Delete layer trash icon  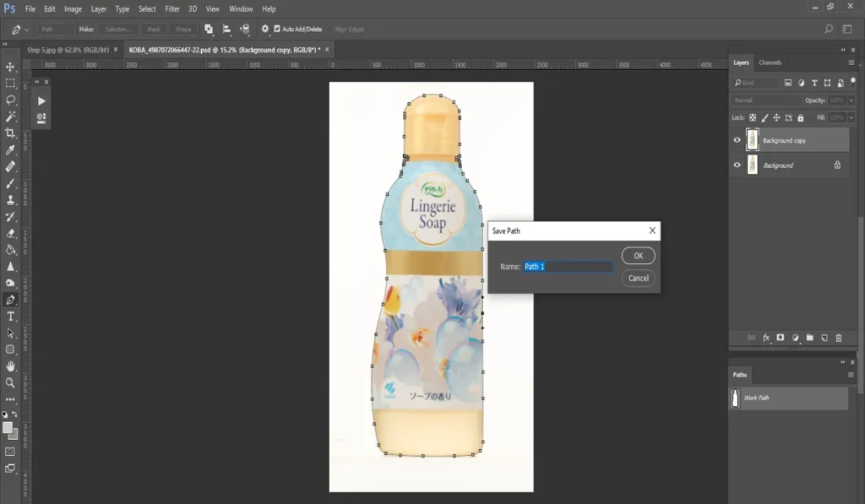click(x=839, y=338)
